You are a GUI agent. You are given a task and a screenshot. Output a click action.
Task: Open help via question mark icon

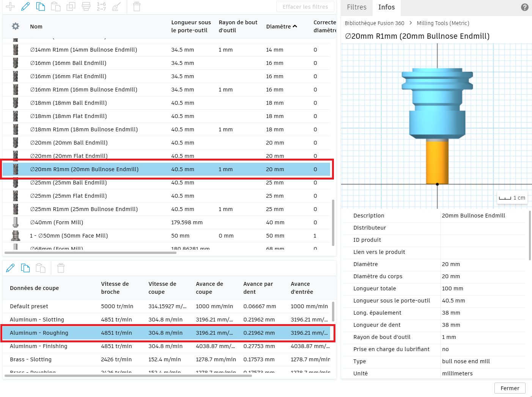click(x=524, y=7)
